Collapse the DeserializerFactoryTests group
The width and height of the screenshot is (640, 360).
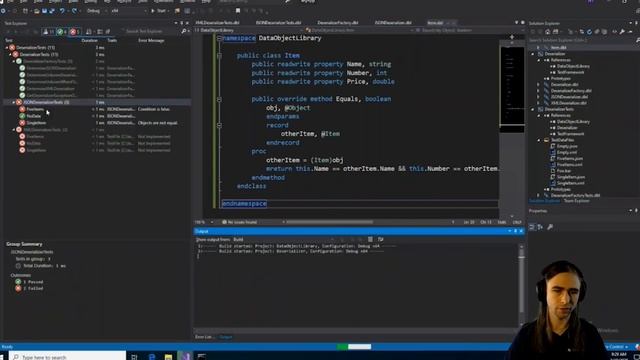pos(13,61)
